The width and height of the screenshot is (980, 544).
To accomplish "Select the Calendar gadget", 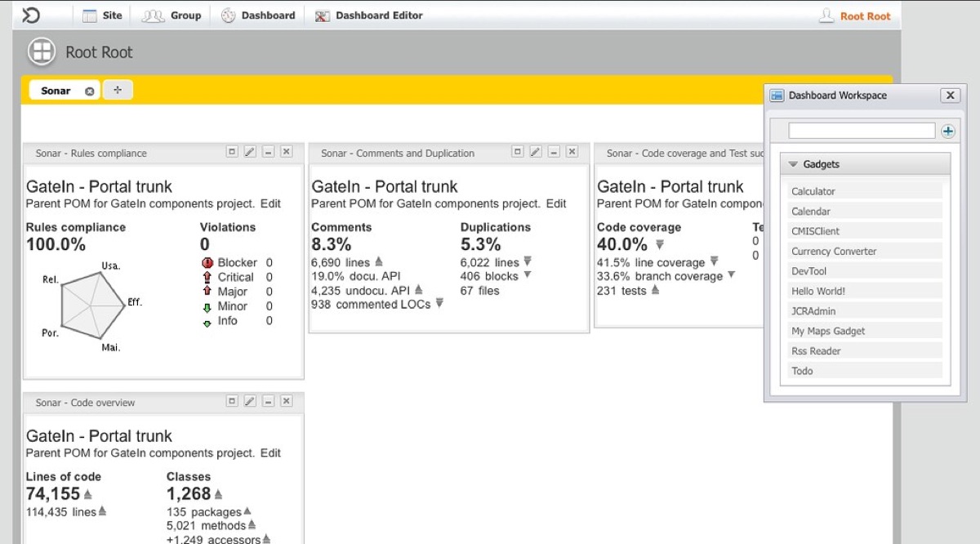I will coord(866,211).
